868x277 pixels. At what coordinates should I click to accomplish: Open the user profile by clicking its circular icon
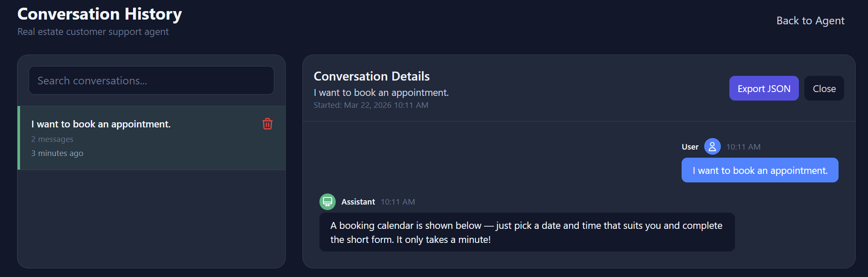711,146
